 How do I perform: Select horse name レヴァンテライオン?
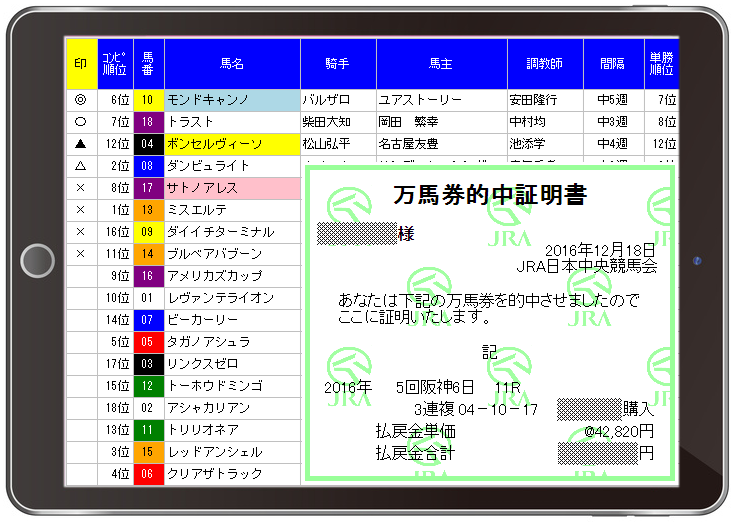click(232, 298)
